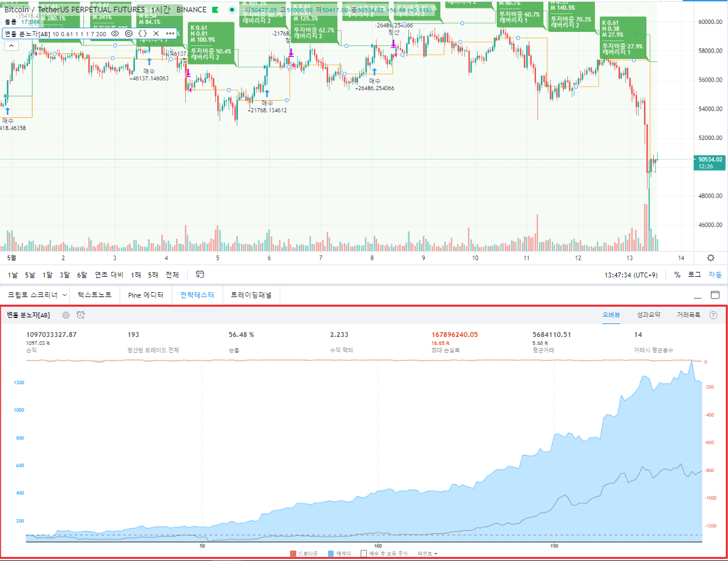Open the strategy tester help icon
The width and height of the screenshot is (728, 561).
pyautogui.click(x=713, y=315)
